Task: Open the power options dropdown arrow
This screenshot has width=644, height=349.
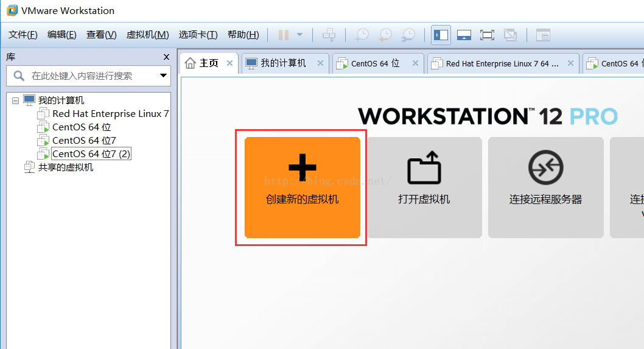Action: (299, 35)
